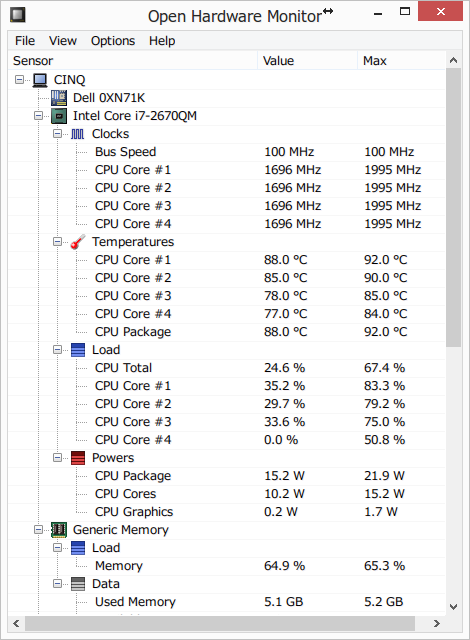Select the CPU Total load row
The width and height of the screenshot is (470, 640).
(x=227, y=368)
